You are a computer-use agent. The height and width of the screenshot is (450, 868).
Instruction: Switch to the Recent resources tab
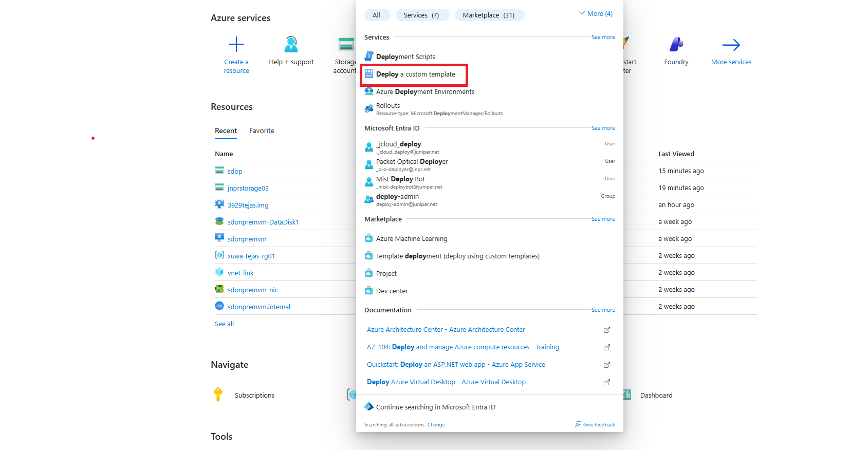(x=226, y=131)
